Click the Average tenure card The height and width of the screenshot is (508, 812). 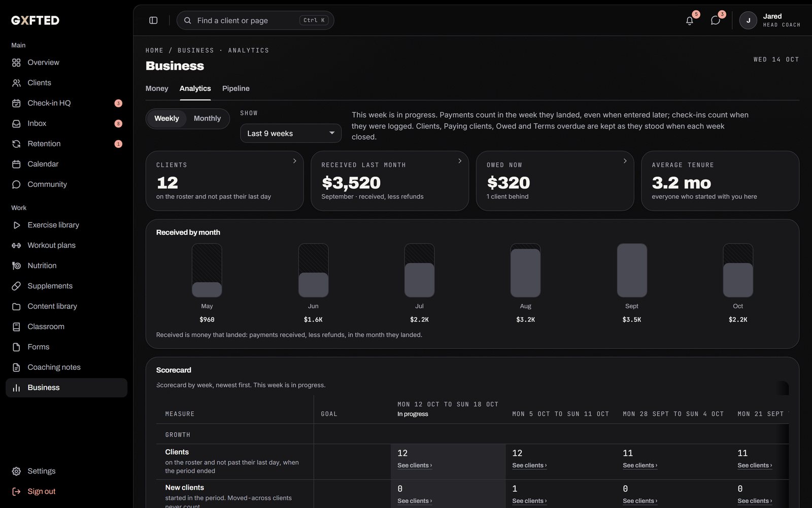pyautogui.click(x=720, y=181)
